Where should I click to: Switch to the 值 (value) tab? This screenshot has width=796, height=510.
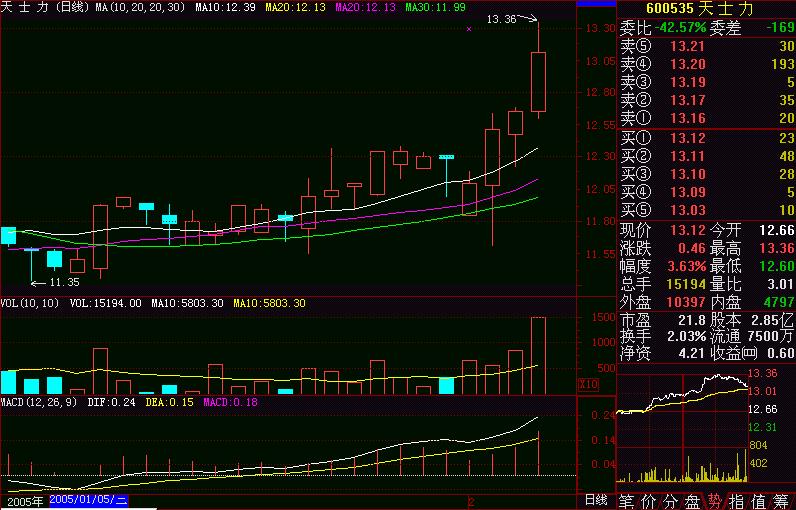click(760, 500)
